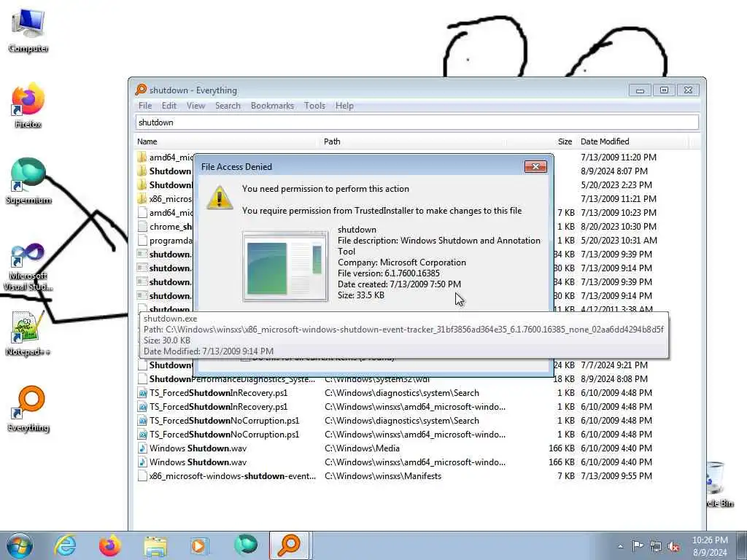Open Internet Explorer from the taskbar

coord(65,545)
